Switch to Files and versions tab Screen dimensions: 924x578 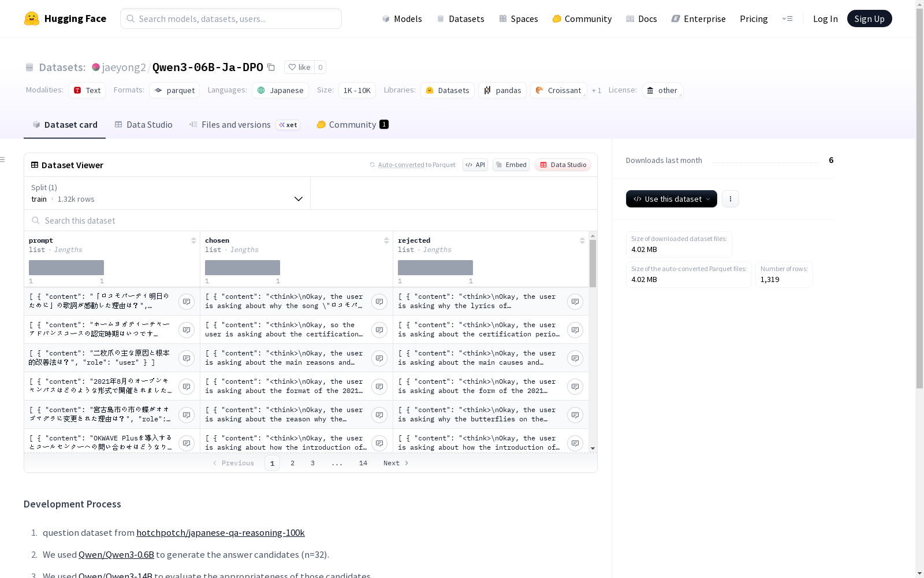coord(244,125)
